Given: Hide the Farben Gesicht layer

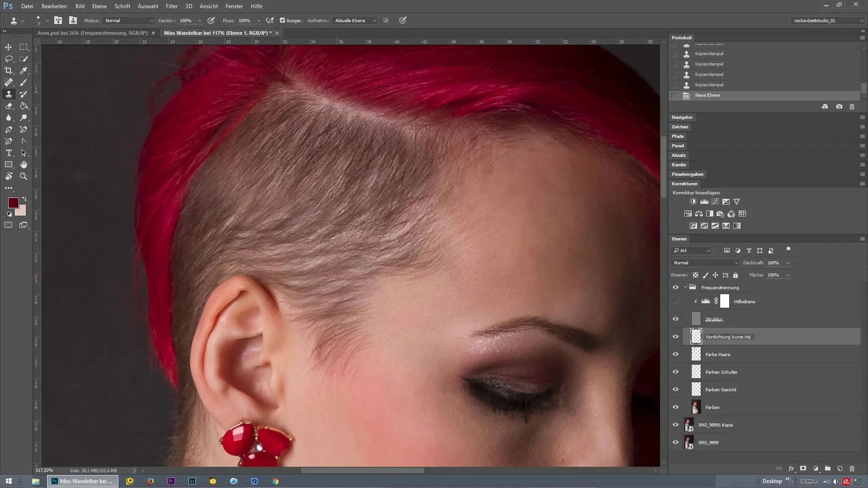Looking at the screenshot, I should tap(675, 389).
